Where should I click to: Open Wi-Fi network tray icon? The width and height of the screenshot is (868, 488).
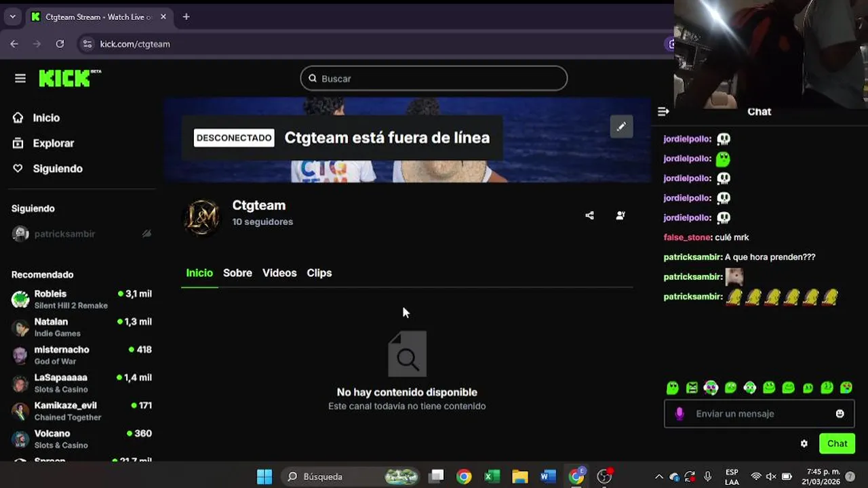(x=755, y=476)
